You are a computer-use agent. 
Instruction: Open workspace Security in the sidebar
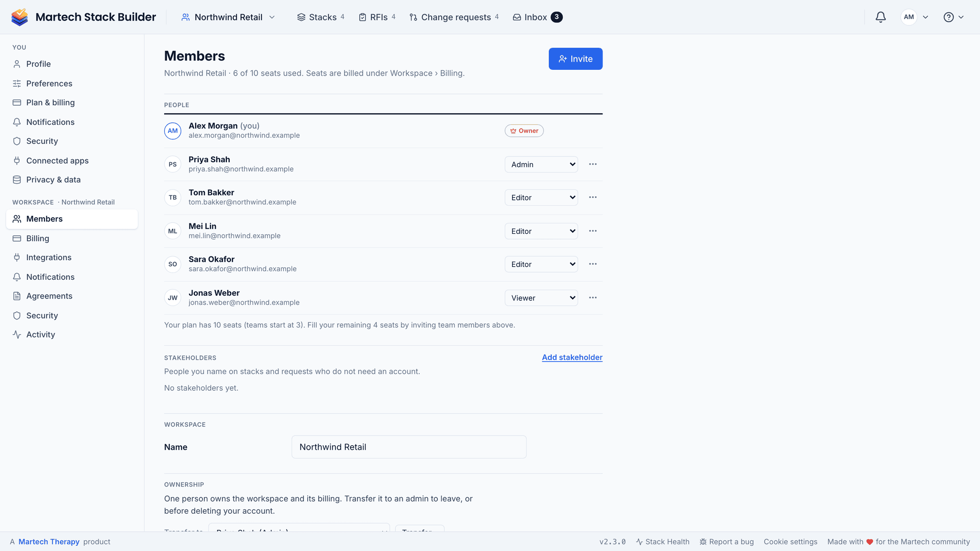coord(72,316)
